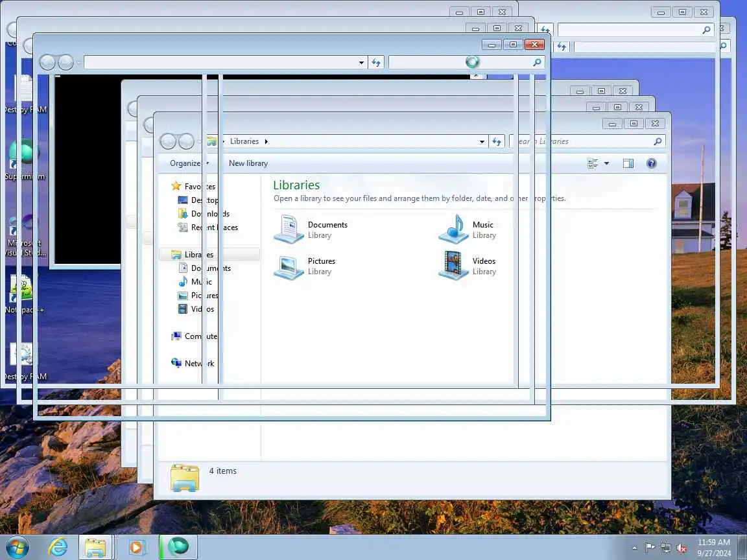
Task: Select Documents under Libraries in sidebar
Action: [204, 268]
